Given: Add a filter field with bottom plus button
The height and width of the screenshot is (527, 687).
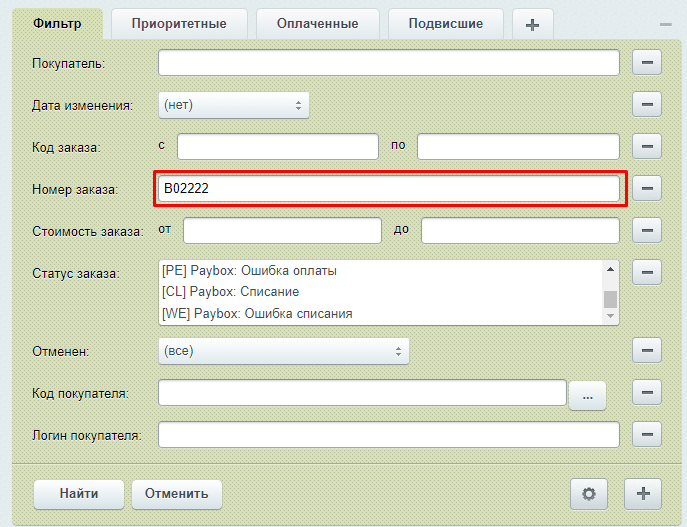Looking at the screenshot, I should pos(643,493).
